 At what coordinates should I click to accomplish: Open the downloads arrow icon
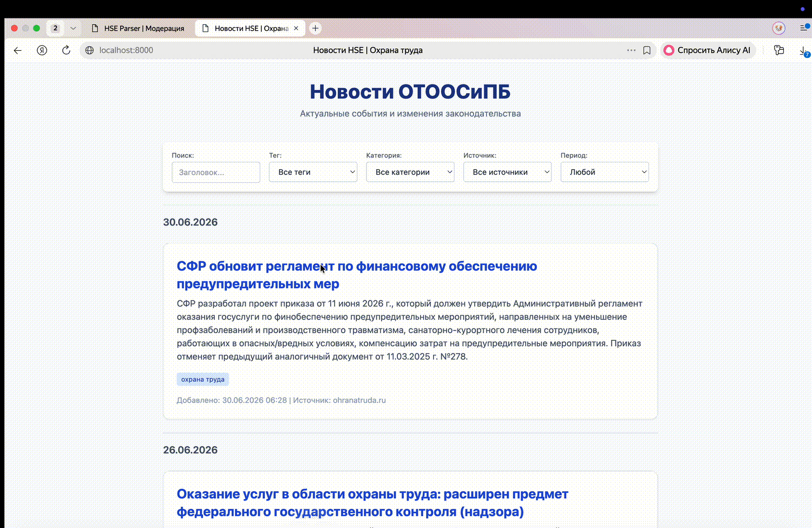(804, 51)
